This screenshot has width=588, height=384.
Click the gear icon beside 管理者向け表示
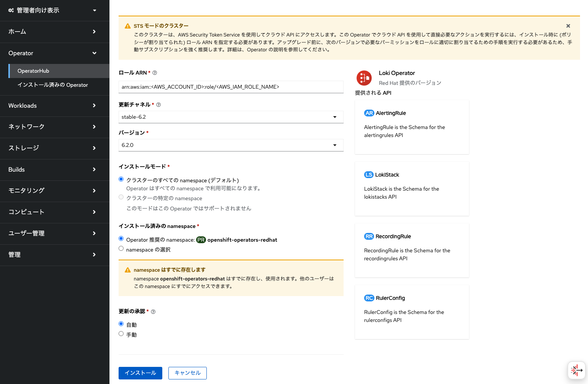(x=11, y=10)
